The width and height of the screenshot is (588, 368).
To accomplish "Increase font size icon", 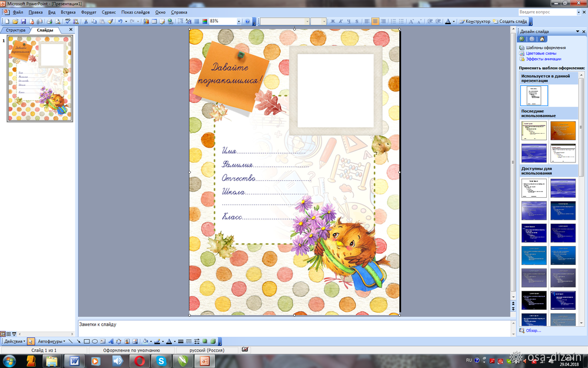I will click(412, 21).
